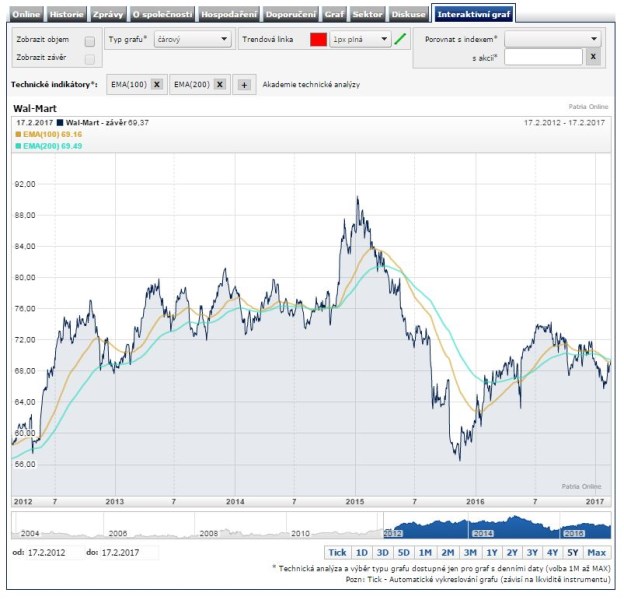This screenshot has height=600, width=624.
Task: Remove the EMA(100) indicator with its X
Action: [x=157, y=85]
